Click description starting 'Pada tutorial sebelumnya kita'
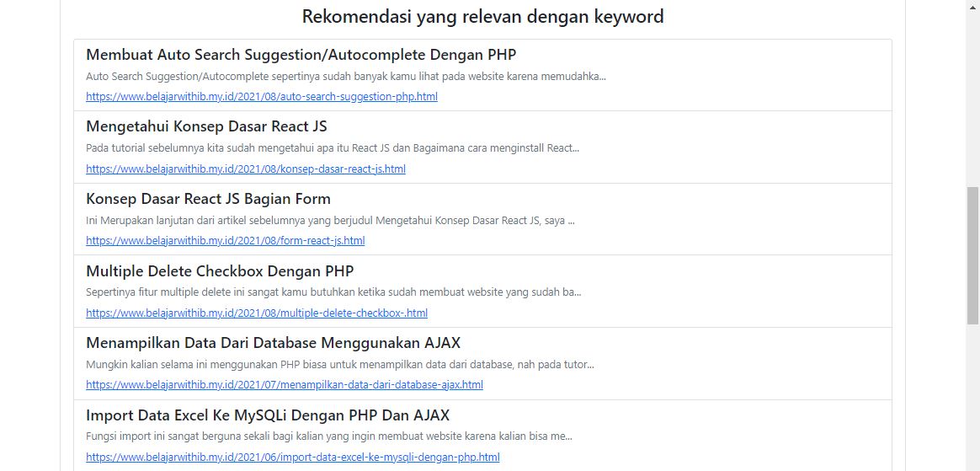Screen dimensions: 980x471 (333, 149)
